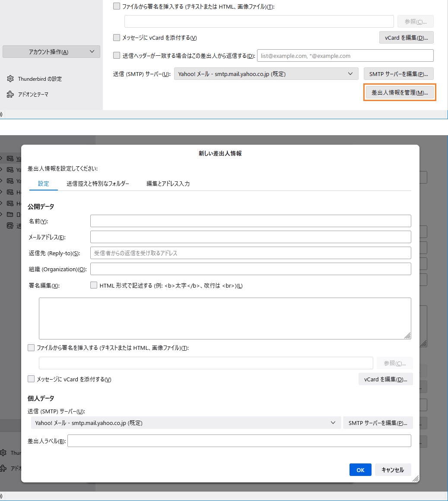448x501 pixels.
Task: Open the アカウント操作 dropdown menu
Action: pyautogui.click(x=51, y=52)
